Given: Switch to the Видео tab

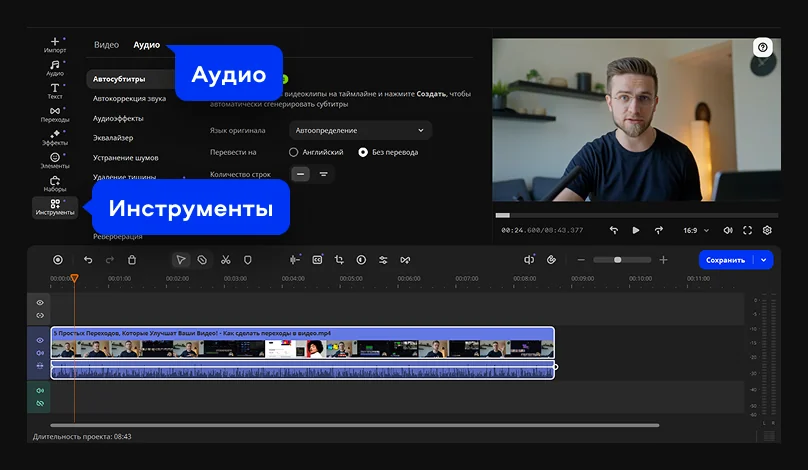Looking at the screenshot, I should (x=106, y=45).
